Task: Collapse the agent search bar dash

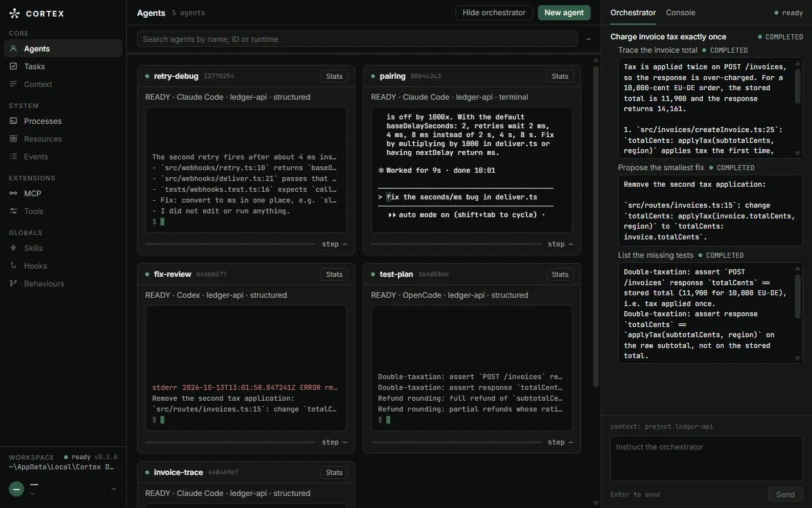Action: click(589, 39)
